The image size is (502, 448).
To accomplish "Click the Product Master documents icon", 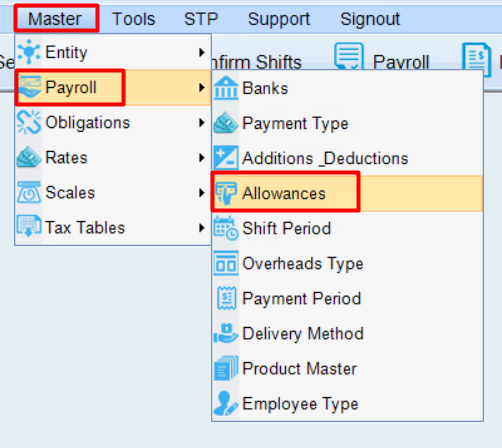I will click(226, 368).
